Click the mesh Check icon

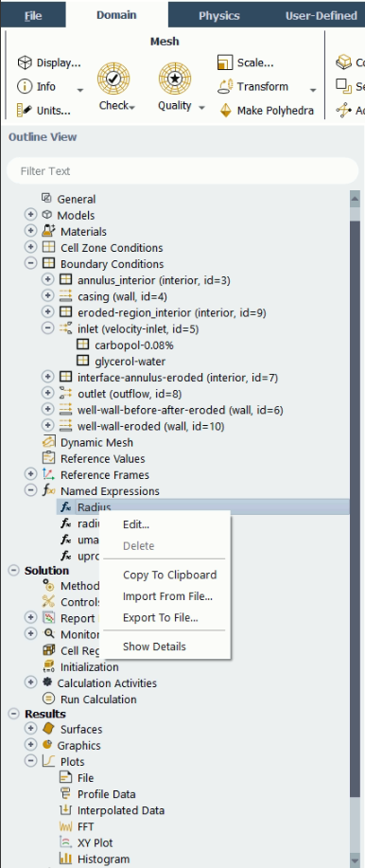113,78
